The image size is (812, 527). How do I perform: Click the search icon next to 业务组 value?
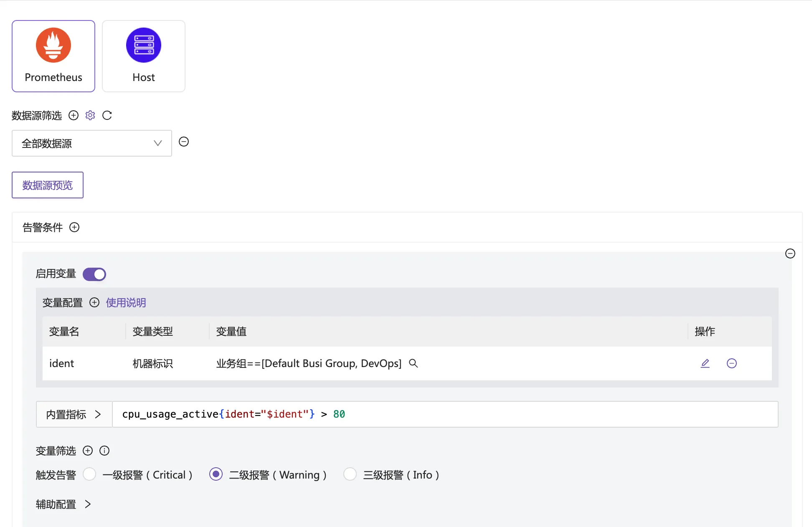tap(414, 363)
